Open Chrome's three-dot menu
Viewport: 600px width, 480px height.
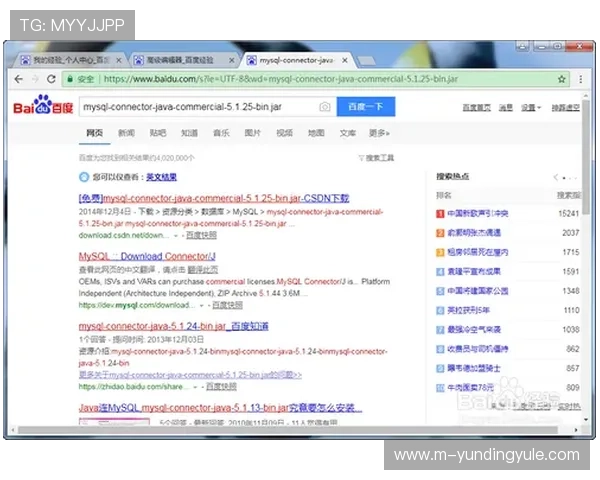coord(580,79)
